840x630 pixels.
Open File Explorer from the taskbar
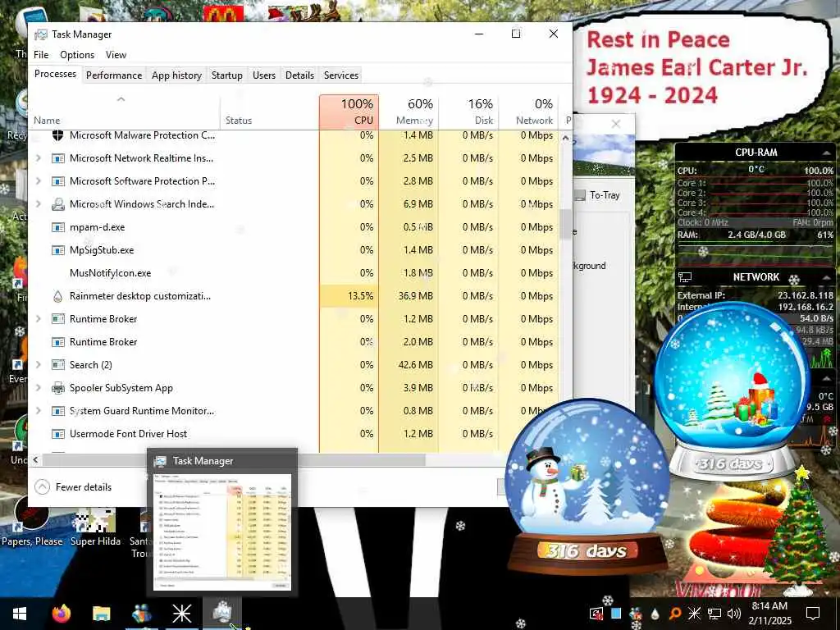pyautogui.click(x=101, y=614)
